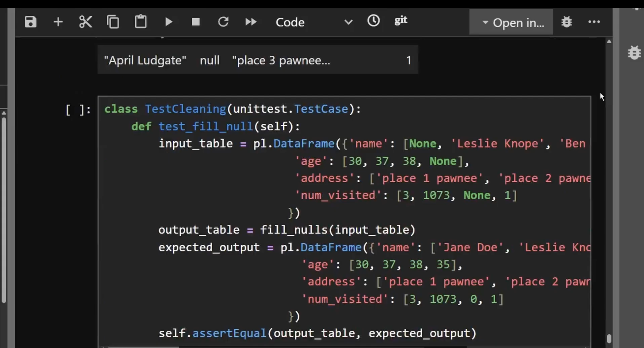The width and height of the screenshot is (644, 348).
Task: Cut the selected cell with scissors icon
Action: [86, 22]
